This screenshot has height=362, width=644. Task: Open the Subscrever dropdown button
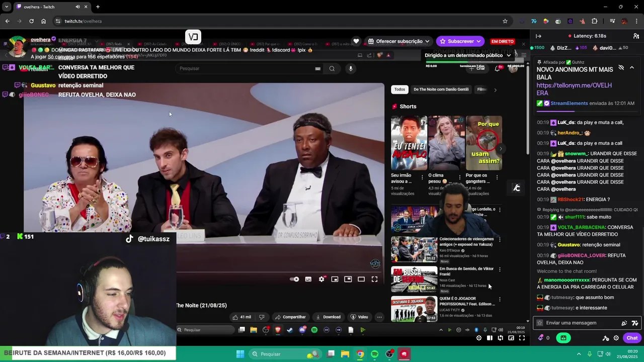460,41
